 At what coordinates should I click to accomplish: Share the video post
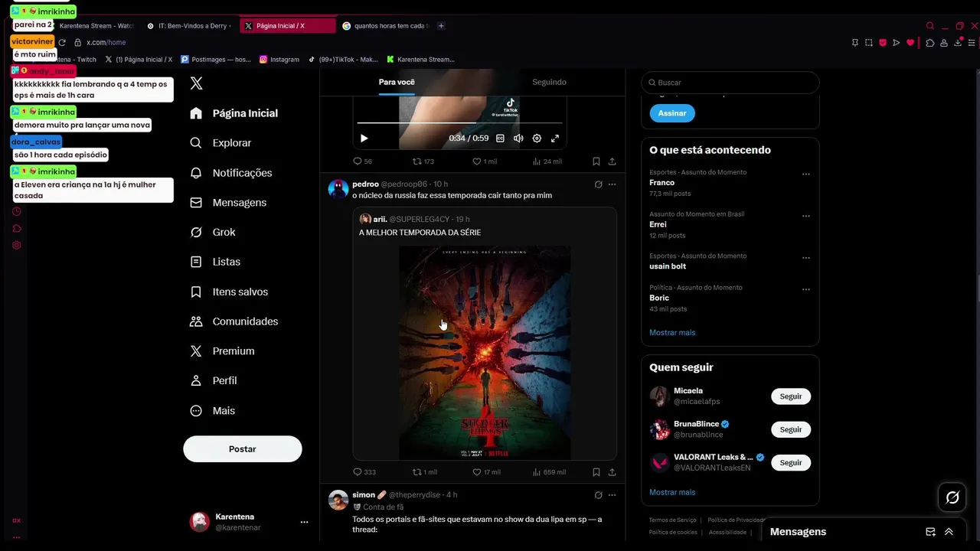point(612,161)
